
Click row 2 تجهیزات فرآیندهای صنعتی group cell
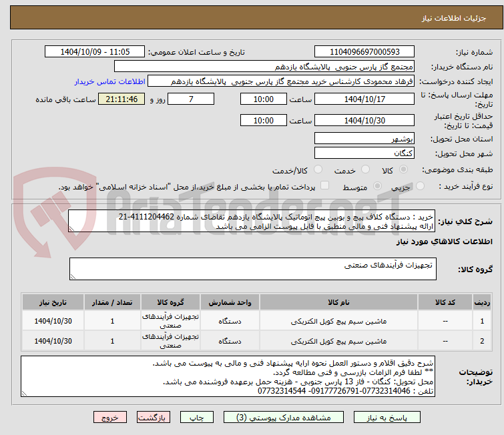170,341
